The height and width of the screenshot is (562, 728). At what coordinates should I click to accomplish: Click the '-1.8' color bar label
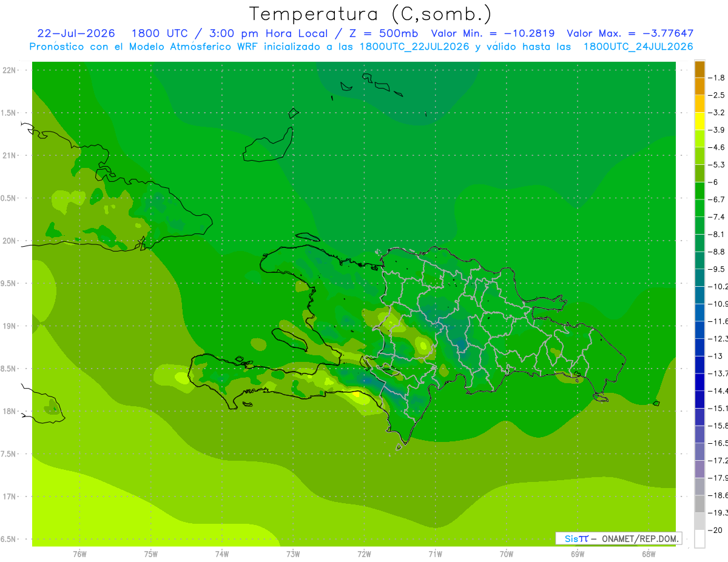[x=716, y=78]
